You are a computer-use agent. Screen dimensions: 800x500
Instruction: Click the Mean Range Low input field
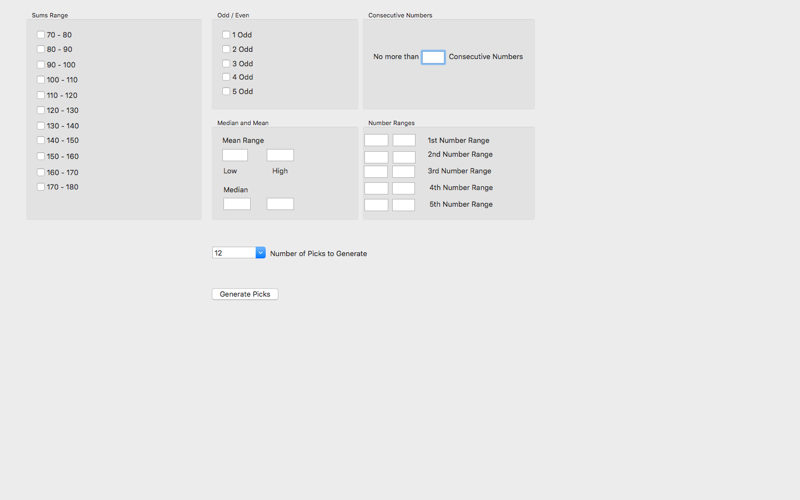[235, 155]
